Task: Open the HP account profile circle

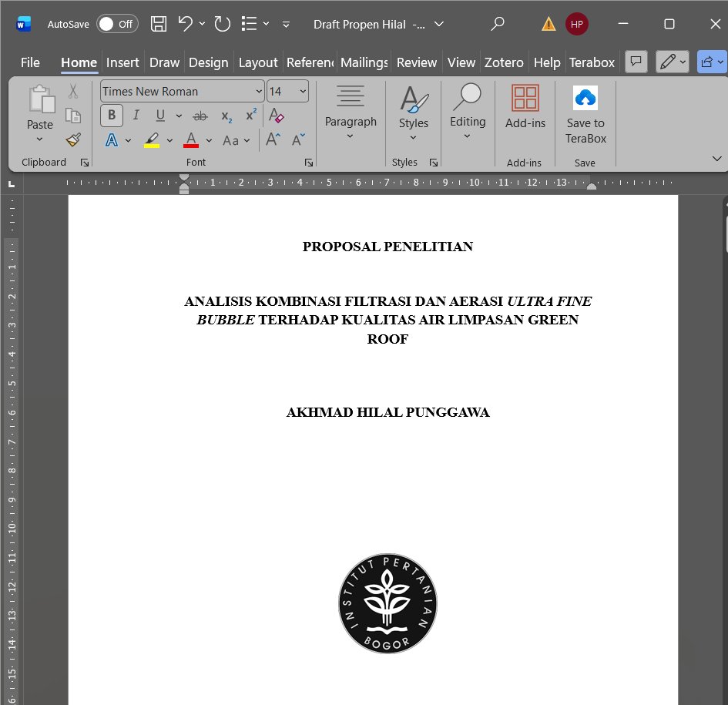Action: click(577, 24)
